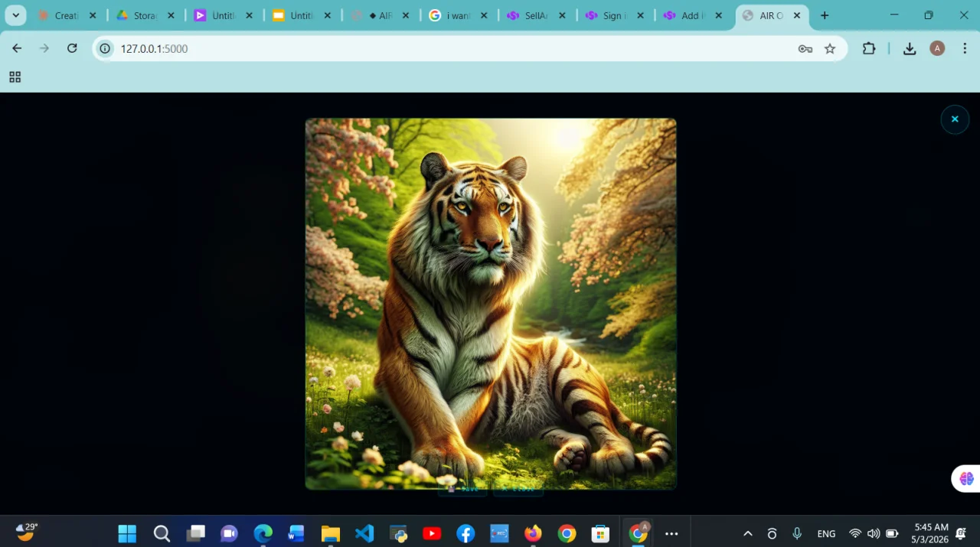Open Facebook from the taskbar
Viewport: 980px width, 547px height.
tap(465, 533)
